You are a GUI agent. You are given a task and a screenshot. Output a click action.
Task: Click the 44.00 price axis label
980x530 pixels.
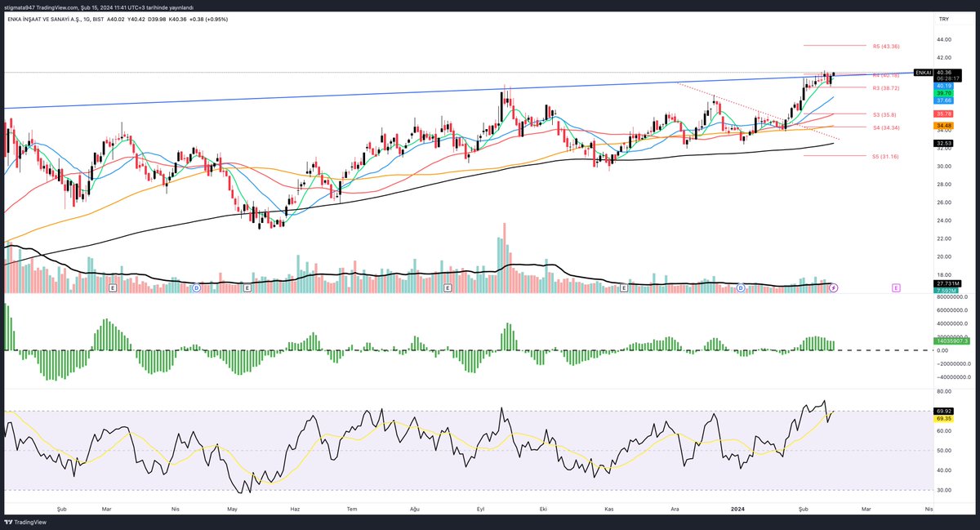coord(944,39)
